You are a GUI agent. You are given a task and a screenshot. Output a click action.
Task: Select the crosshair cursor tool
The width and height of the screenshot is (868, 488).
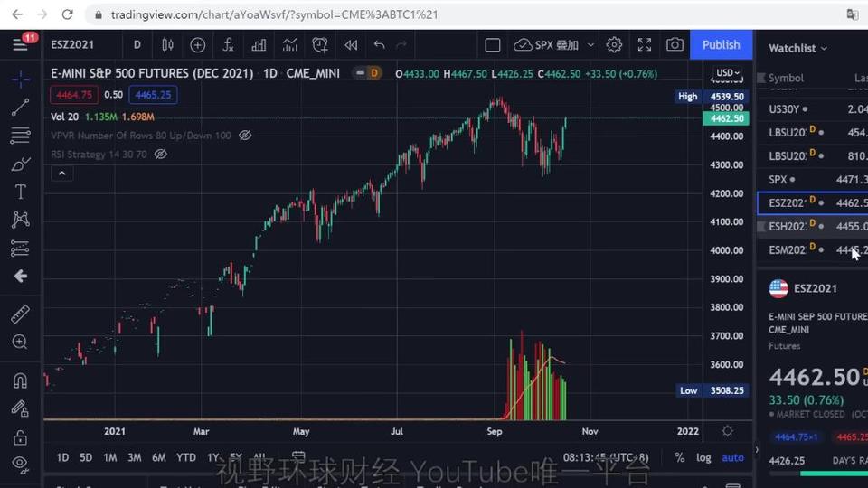pyautogui.click(x=21, y=80)
